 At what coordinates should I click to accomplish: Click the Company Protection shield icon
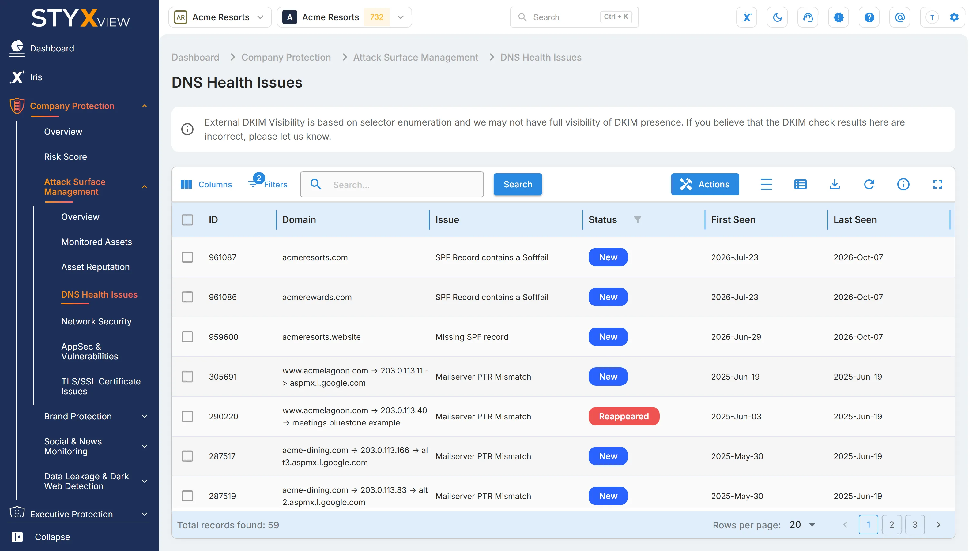(x=17, y=106)
